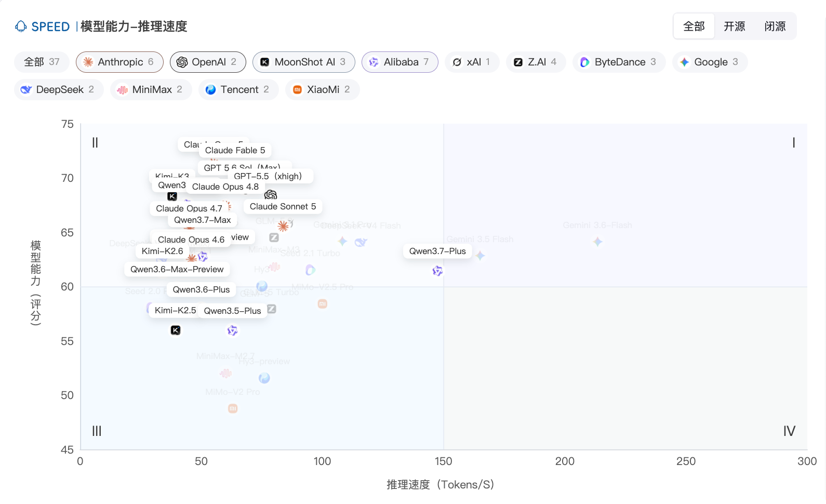This screenshot has height=504, width=826.
Task: Click the Claude Sonnet 5 orange marker
Action: [283, 226]
